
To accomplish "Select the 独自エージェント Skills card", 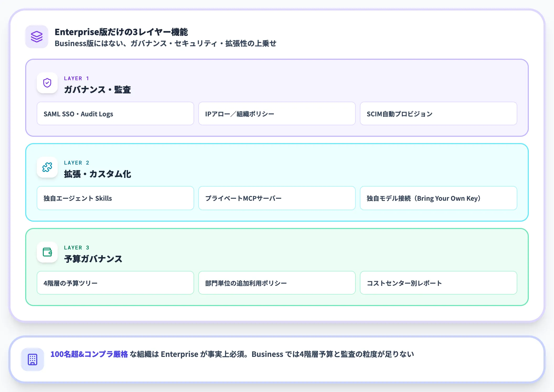I will (115, 198).
